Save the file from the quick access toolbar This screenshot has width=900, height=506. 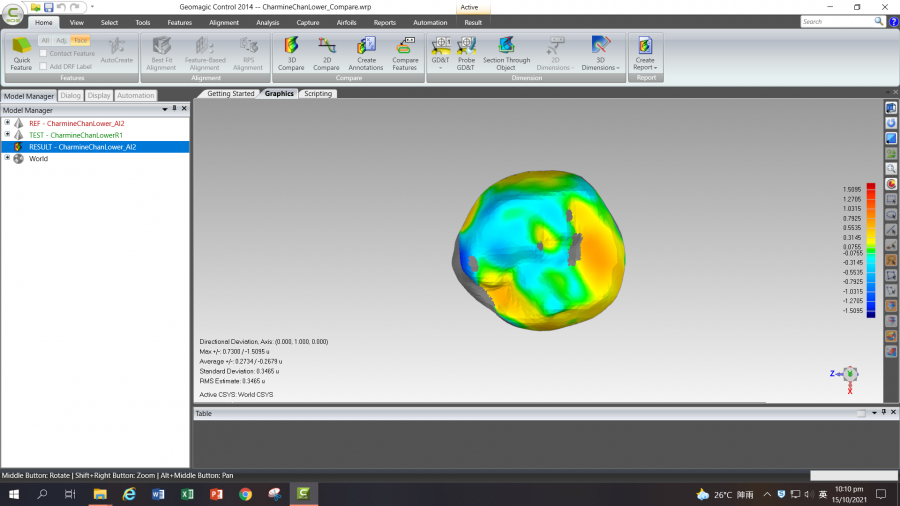[48, 7]
